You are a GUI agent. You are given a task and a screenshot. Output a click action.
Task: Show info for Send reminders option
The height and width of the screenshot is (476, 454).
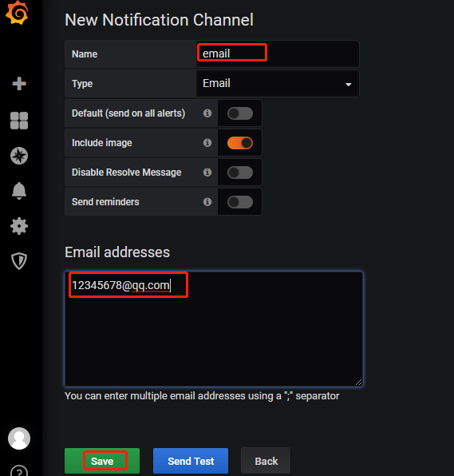click(207, 201)
